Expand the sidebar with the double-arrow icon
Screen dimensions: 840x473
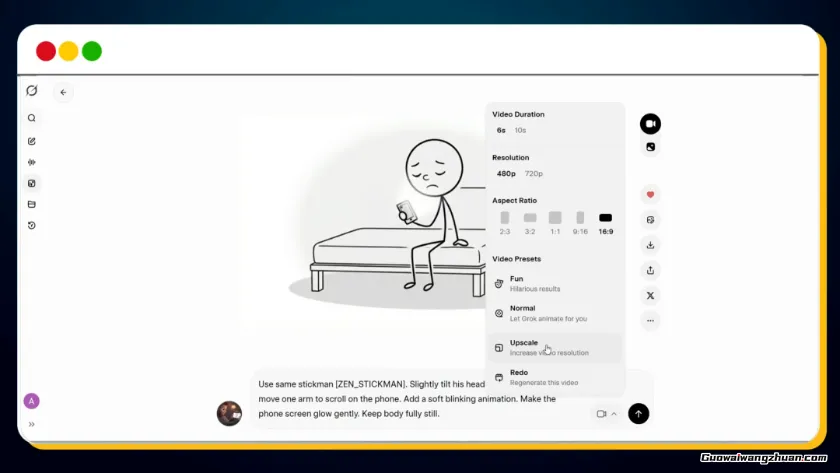point(32,424)
